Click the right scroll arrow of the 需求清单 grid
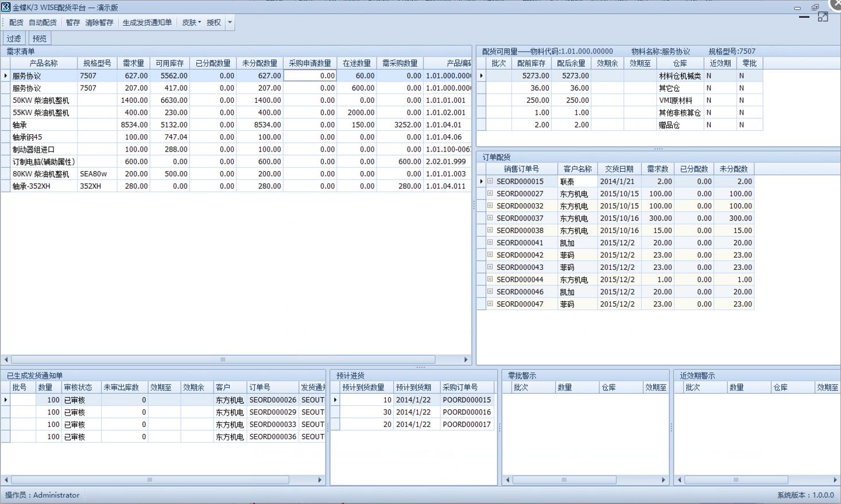This screenshot has height=504, width=841. coord(466,360)
